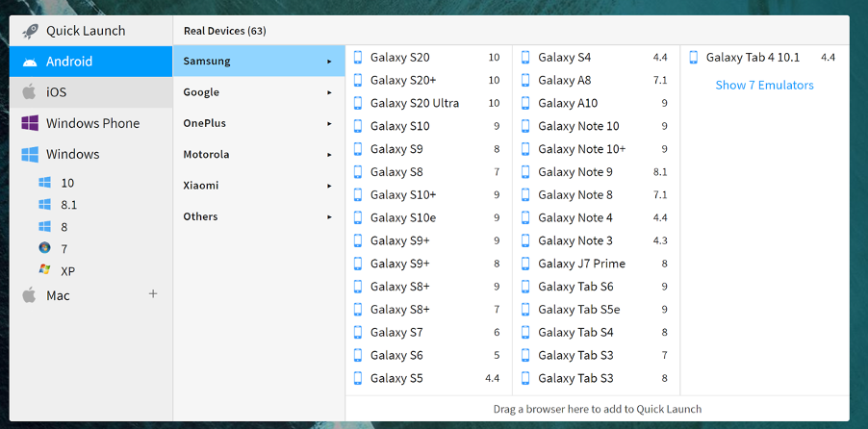
Task: Launch Galaxy S8 Android 7
Action: tap(427, 171)
